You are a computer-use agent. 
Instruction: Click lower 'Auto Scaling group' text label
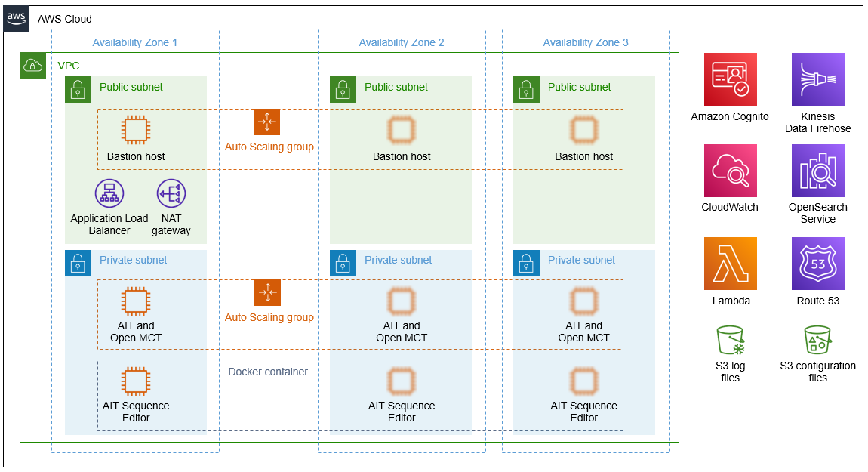(269, 317)
